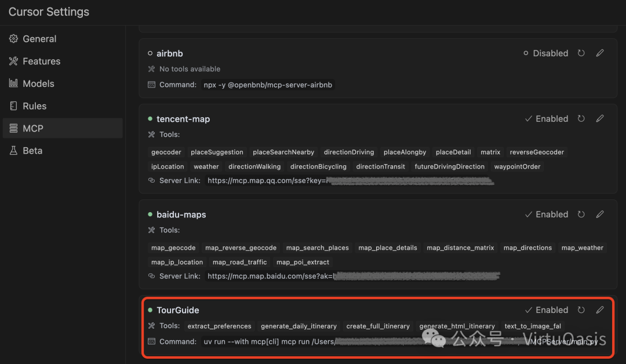Viewport: 626px width, 364px height.
Task: Refresh the airbnb server
Action: tap(581, 53)
